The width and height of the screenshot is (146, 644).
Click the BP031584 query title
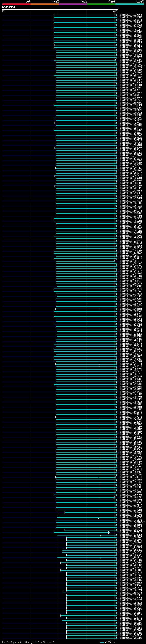(8, 8)
